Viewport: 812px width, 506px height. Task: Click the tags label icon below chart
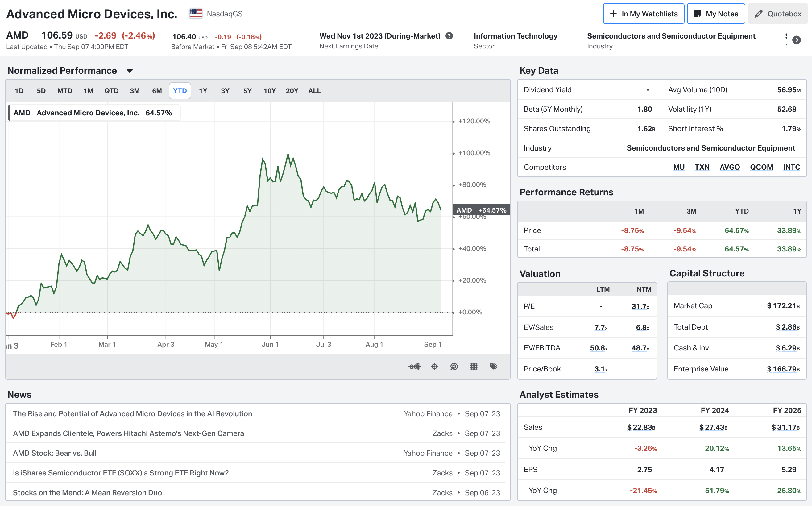point(494,367)
